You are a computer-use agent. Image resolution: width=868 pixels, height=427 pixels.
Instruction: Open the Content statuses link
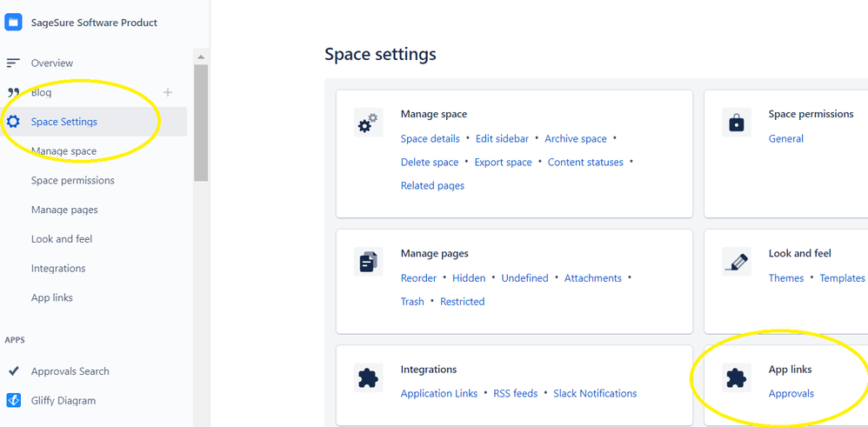[x=585, y=163]
